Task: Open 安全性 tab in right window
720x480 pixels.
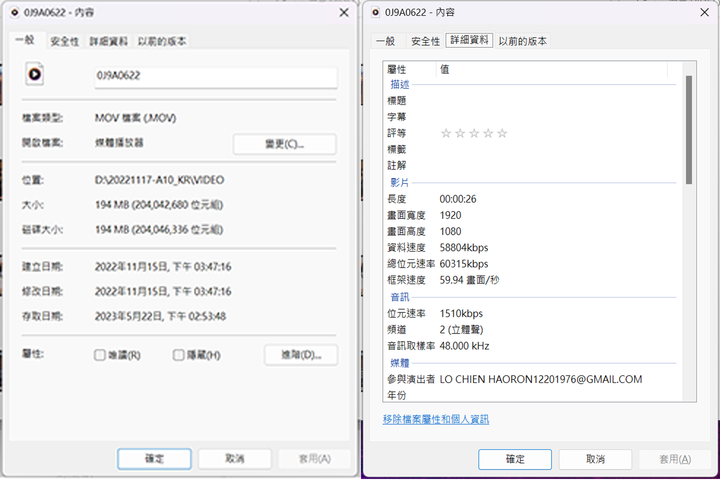Action: 425,41
